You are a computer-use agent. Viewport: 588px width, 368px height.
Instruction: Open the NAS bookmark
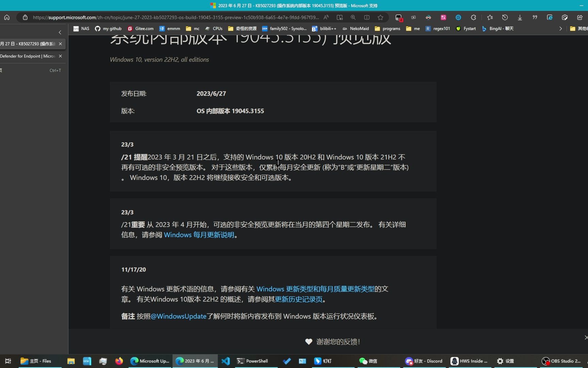click(x=81, y=29)
